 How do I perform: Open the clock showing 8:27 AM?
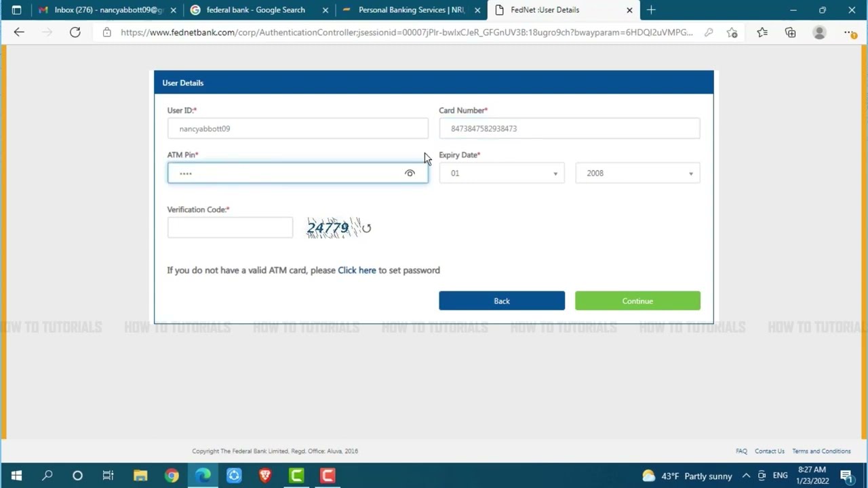click(x=812, y=476)
